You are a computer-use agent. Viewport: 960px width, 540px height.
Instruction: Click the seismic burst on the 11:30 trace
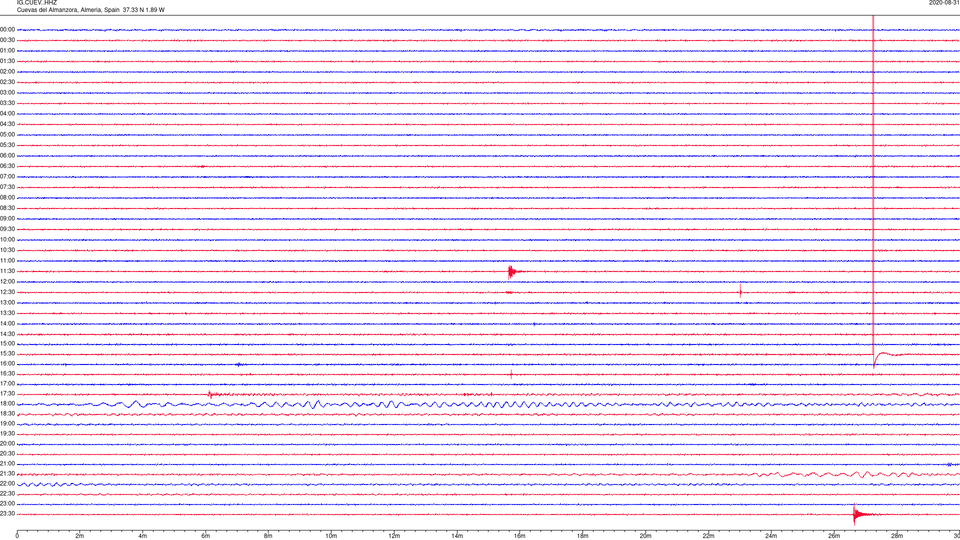click(513, 272)
